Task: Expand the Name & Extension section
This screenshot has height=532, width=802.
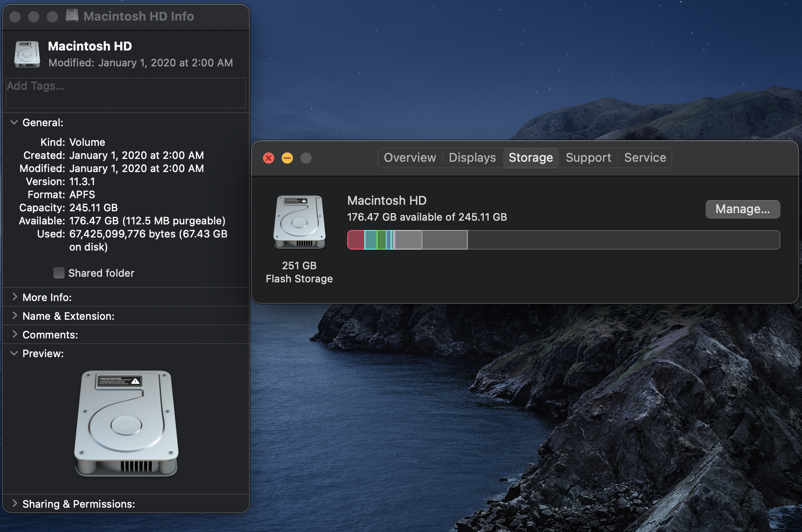Action: click(14, 316)
